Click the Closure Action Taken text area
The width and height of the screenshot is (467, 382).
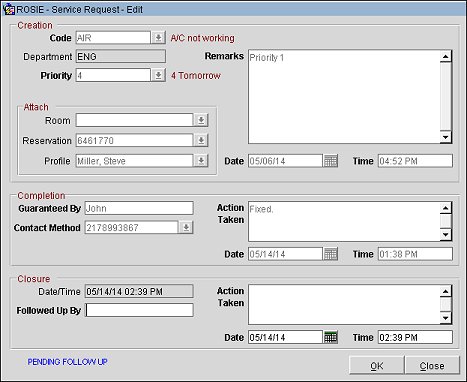[344, 304]
